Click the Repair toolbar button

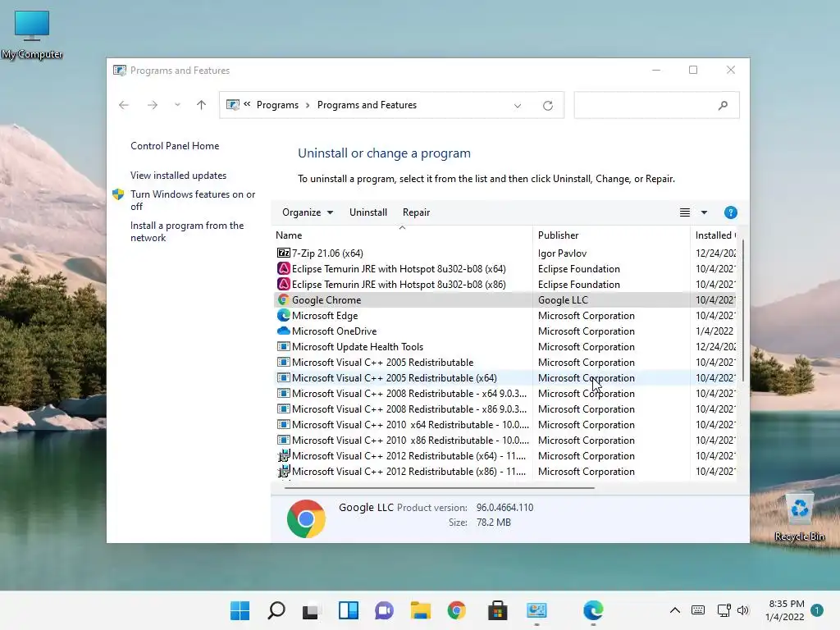(x=416, y=212)
